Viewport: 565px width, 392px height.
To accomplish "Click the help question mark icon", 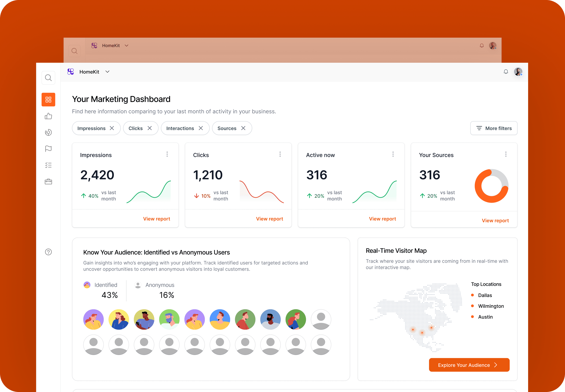I will [x=48, y=252].
